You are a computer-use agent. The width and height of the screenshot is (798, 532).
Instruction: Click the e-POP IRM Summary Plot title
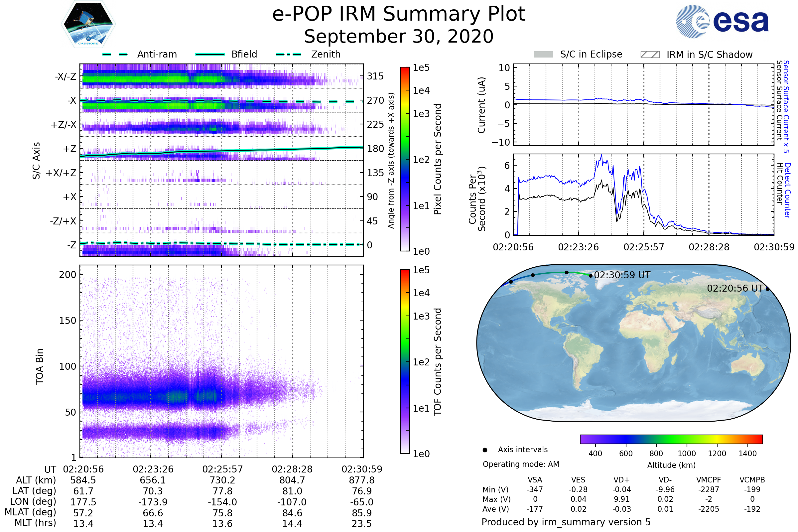[x=399, y=14]
